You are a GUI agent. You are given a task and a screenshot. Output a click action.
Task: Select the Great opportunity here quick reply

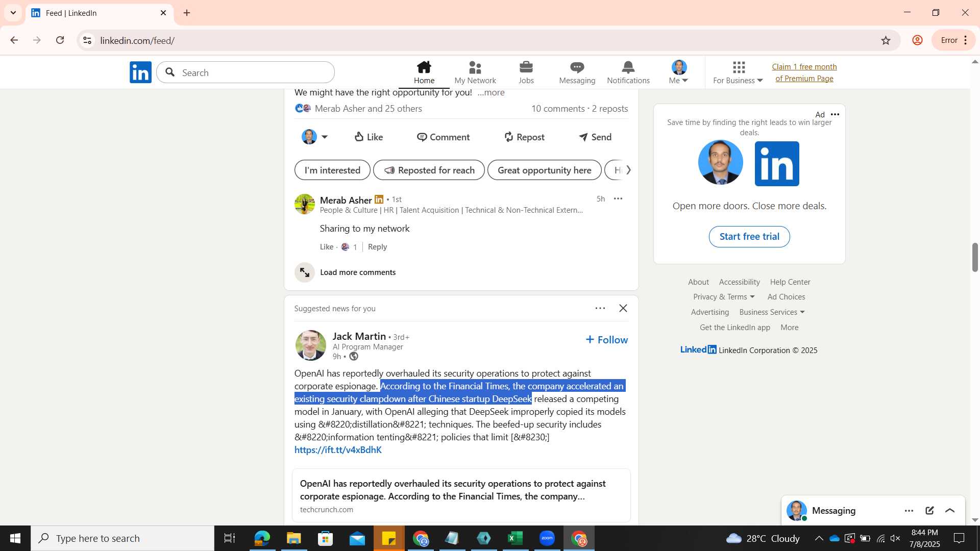(545, 170)
